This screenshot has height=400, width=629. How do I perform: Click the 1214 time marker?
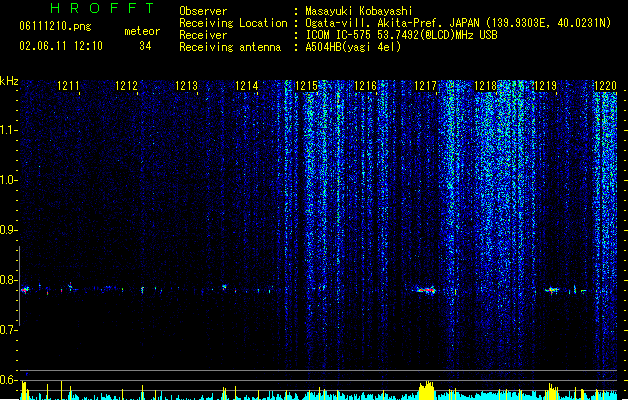pyautogui.click(x=246, y=85)
